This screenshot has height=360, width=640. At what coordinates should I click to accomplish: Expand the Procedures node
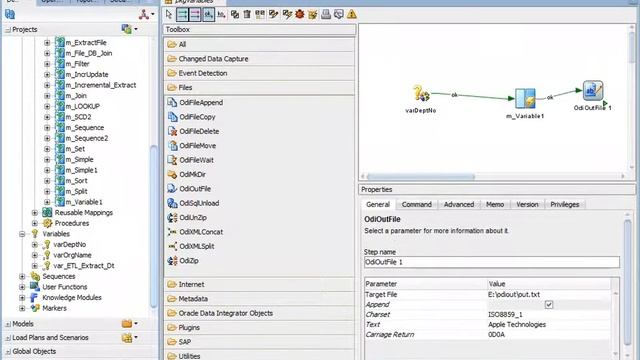35,223
